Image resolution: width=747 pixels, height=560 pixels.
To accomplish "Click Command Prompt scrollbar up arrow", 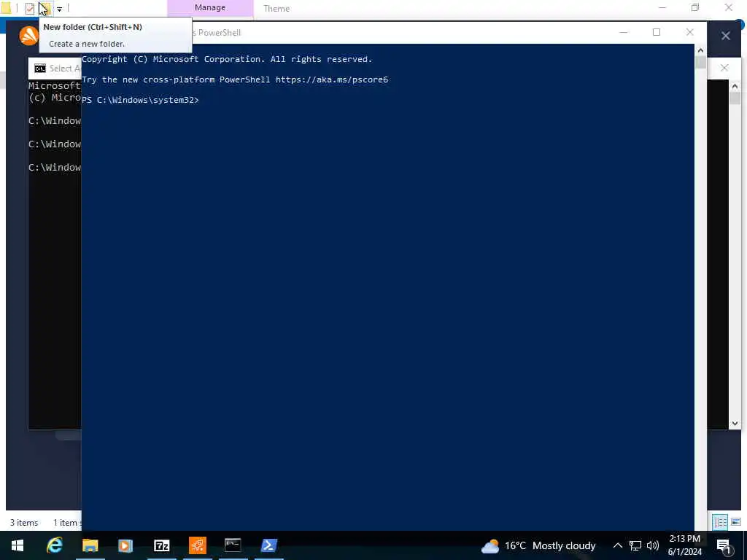I will tap(735, 86).
